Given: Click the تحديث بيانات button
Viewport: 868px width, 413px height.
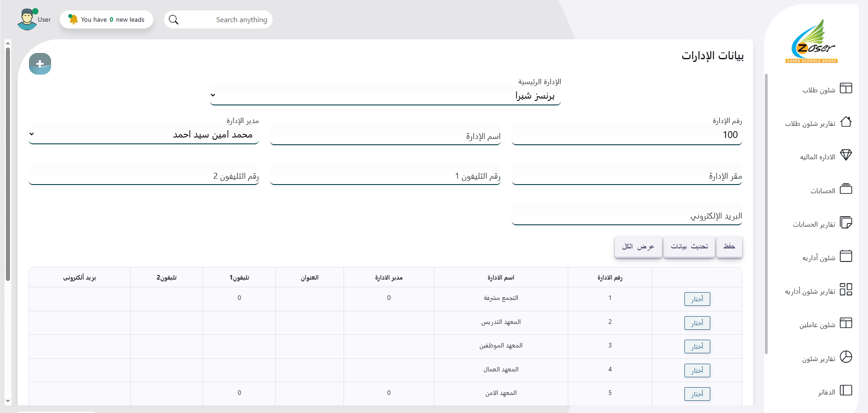Looking at the screenshot, I should (689, 247).
